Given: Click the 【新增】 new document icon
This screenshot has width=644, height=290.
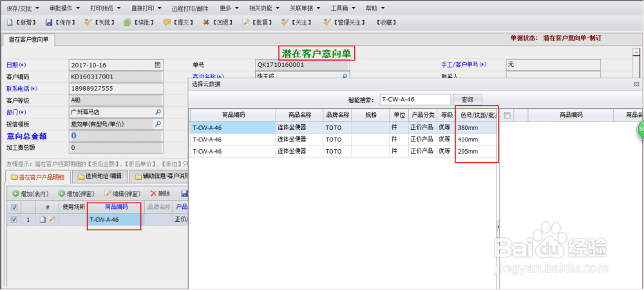Looking at the screenshot, I should 10,23.
